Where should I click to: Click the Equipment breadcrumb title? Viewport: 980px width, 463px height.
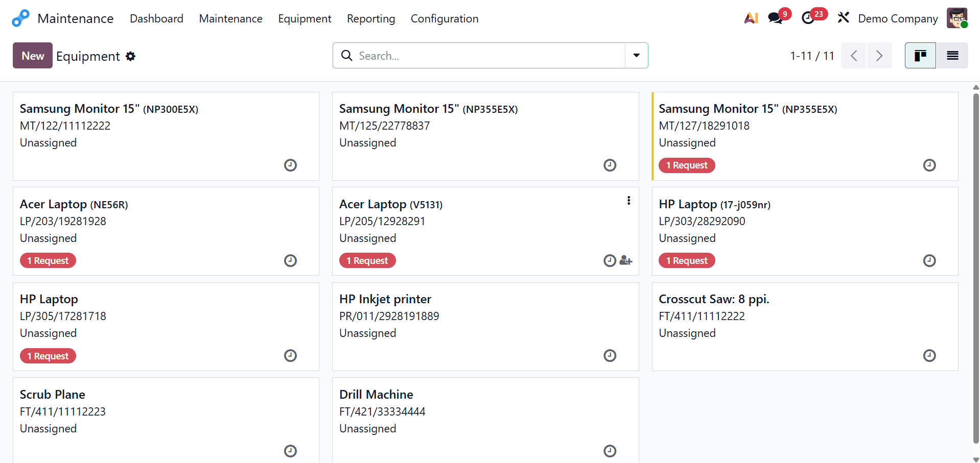[x=88, y=56]
